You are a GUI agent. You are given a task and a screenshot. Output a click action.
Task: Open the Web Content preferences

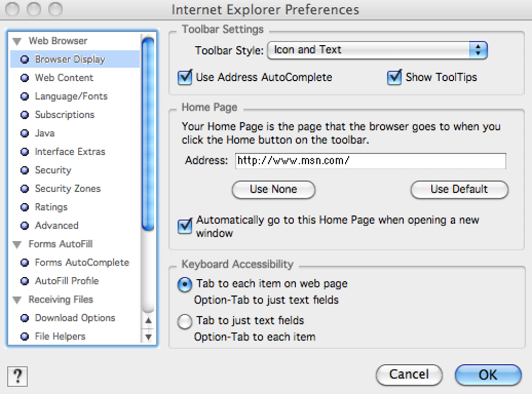click(64, 78)
